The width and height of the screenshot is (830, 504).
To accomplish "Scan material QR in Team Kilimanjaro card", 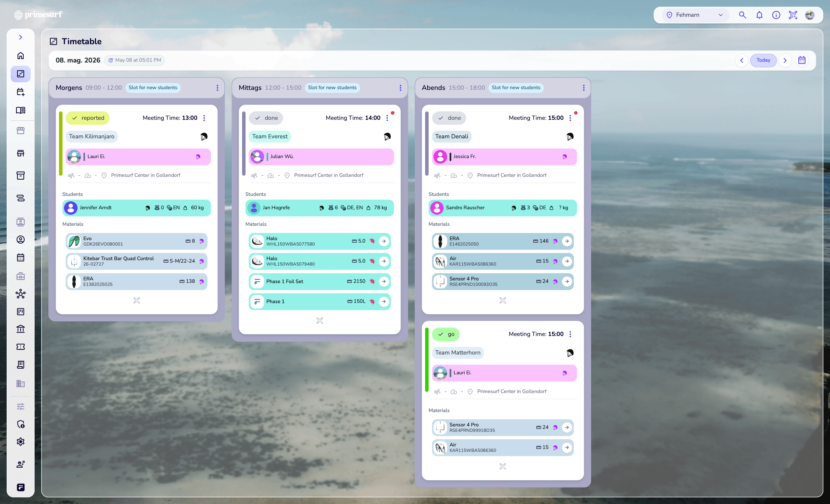I will (136, 300).
